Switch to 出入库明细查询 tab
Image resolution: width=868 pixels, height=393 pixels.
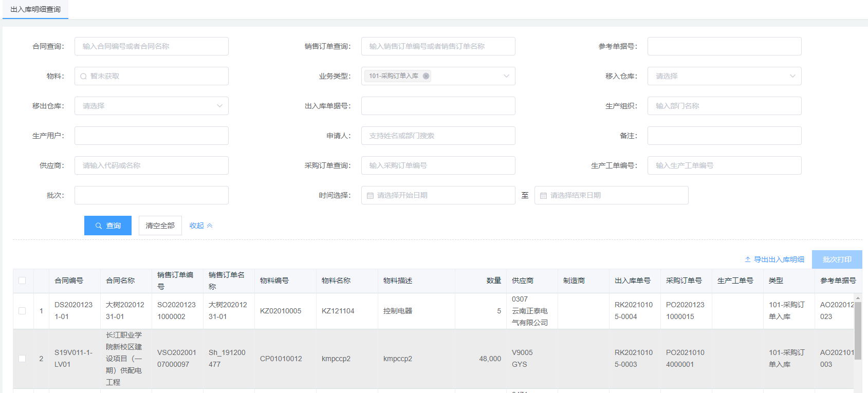pyautogui.click(x=35, y=9)
